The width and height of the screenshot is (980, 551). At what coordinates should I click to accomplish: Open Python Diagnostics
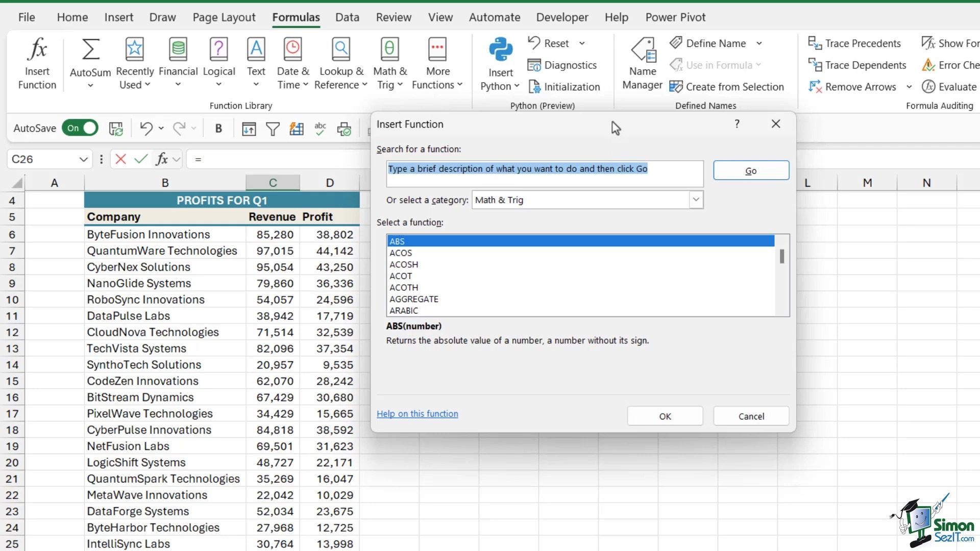[562, 65]
